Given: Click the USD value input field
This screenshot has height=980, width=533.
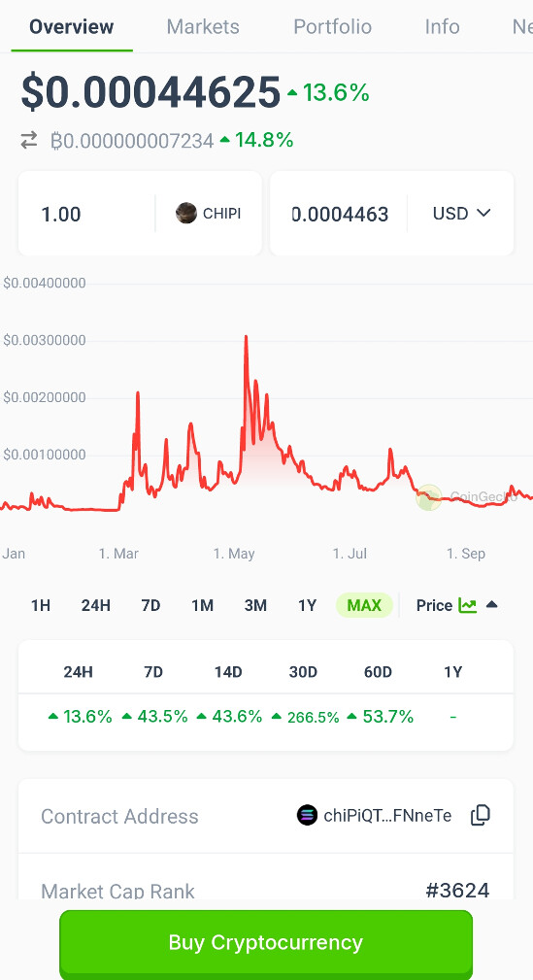Looking at the screenshot, I should click(x=339, y=214).
